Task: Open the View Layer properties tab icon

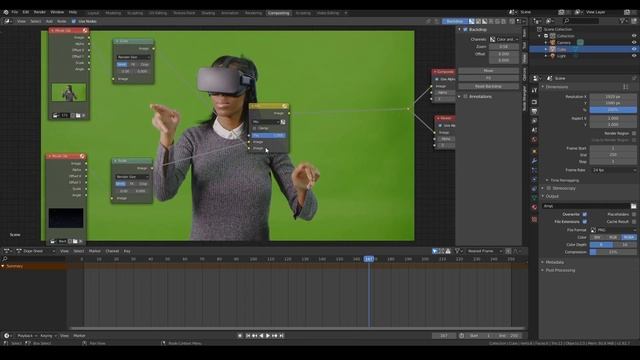Action: click(x=534, y=121)
